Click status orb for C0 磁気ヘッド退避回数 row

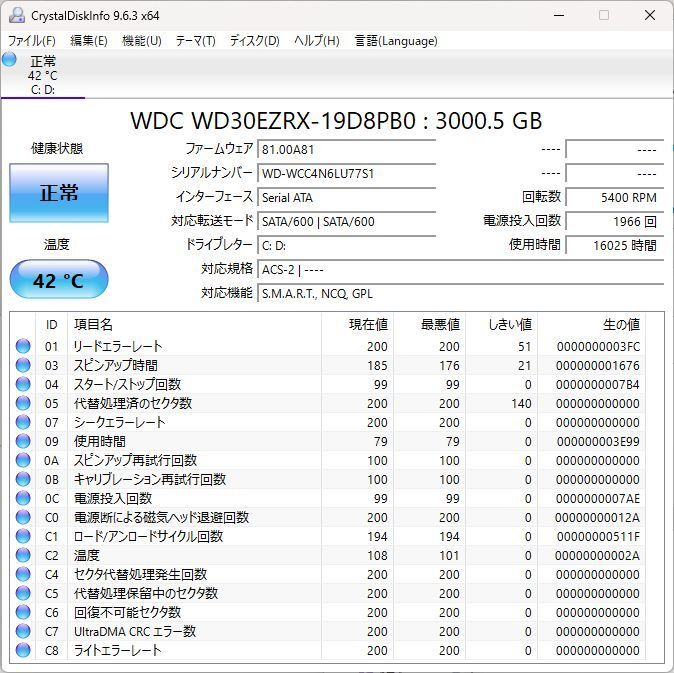(23, 517)
